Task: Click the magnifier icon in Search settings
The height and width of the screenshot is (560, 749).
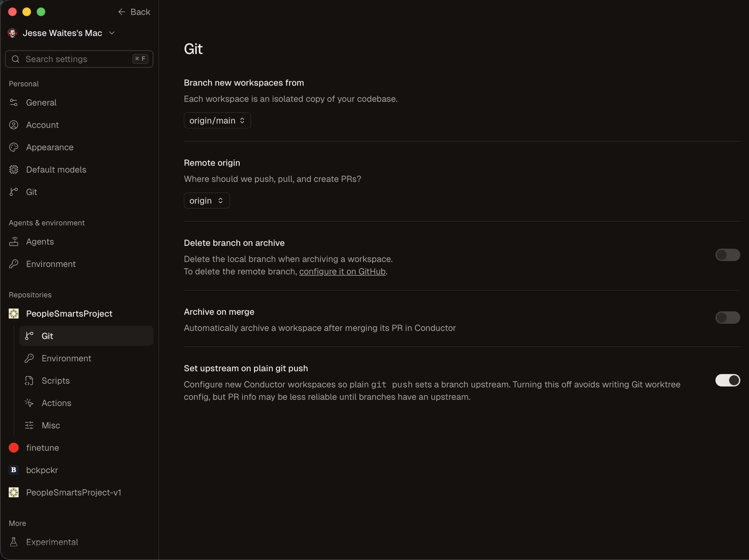Action: pyautogui.click(x=16, y=59)
